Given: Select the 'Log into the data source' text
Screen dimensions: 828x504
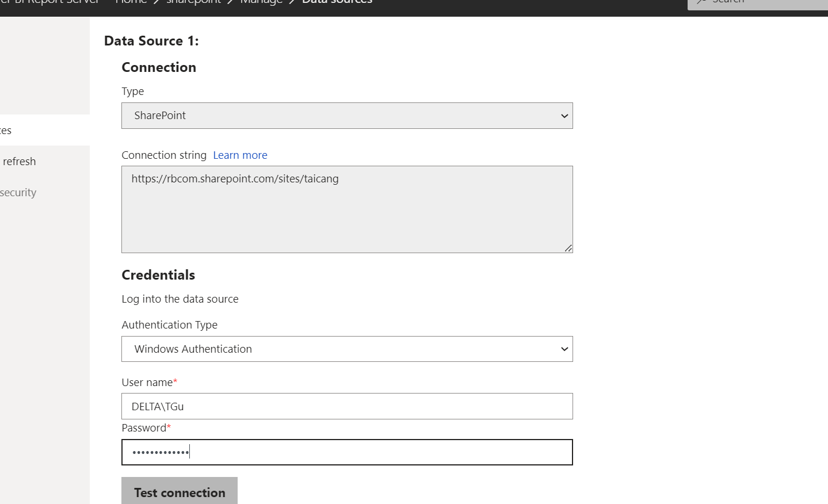Looking at the screenshot, I should (x=180, y=299).
